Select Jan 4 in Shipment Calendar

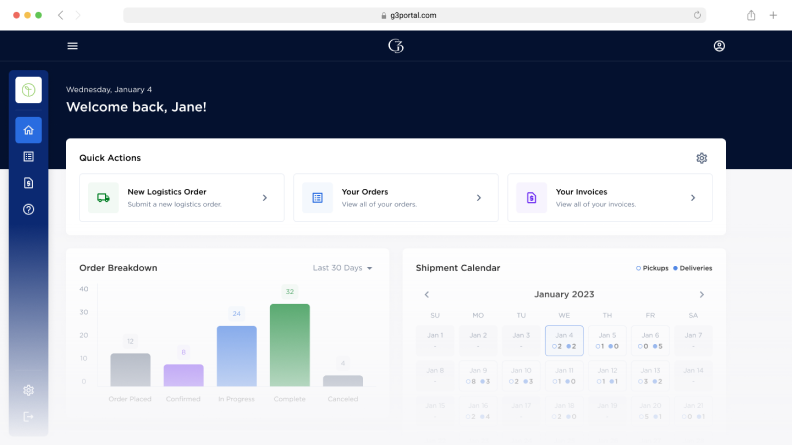pos(564,340)
